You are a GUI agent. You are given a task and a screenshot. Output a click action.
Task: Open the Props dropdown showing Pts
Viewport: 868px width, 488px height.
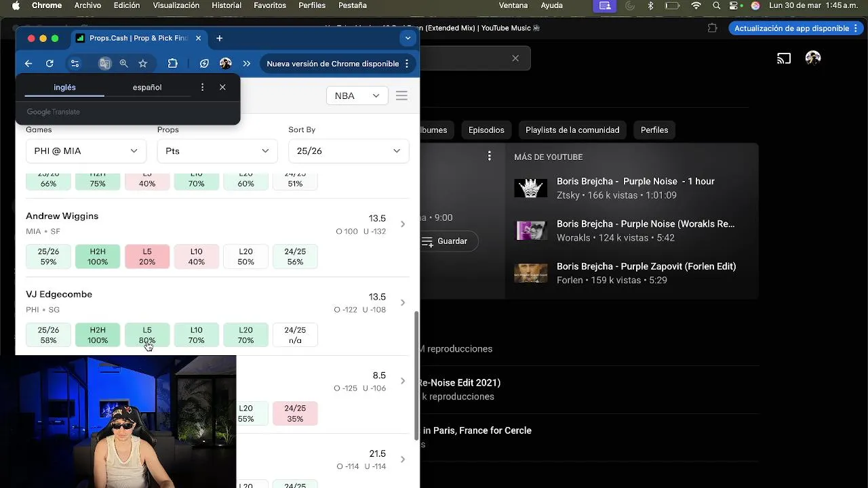tap(217, 151)
